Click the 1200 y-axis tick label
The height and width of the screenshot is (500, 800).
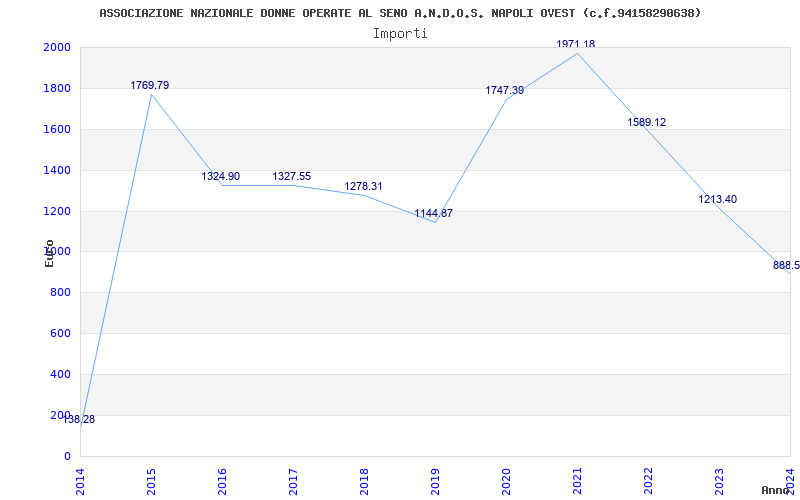pyautogui.click(x=57, y=211)
